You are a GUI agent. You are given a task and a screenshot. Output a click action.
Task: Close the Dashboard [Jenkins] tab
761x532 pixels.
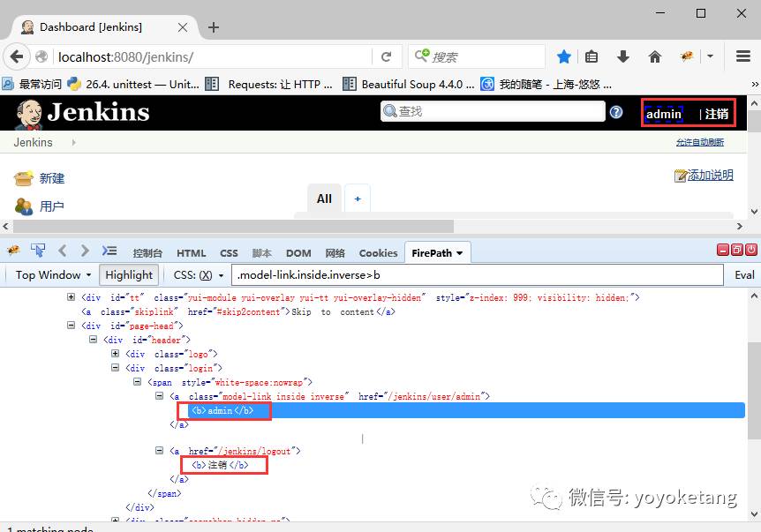183,27
